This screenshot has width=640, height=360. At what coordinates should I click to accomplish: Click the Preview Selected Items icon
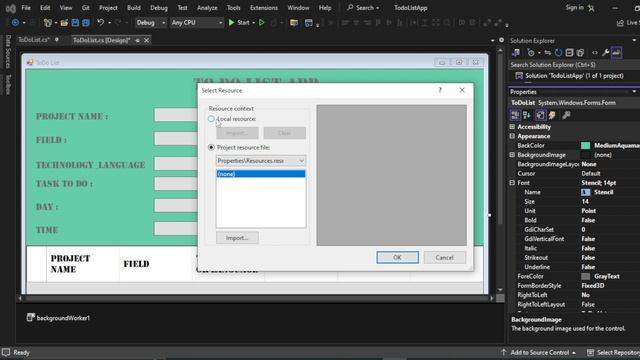pyautogui.click(x=617, y=53)
